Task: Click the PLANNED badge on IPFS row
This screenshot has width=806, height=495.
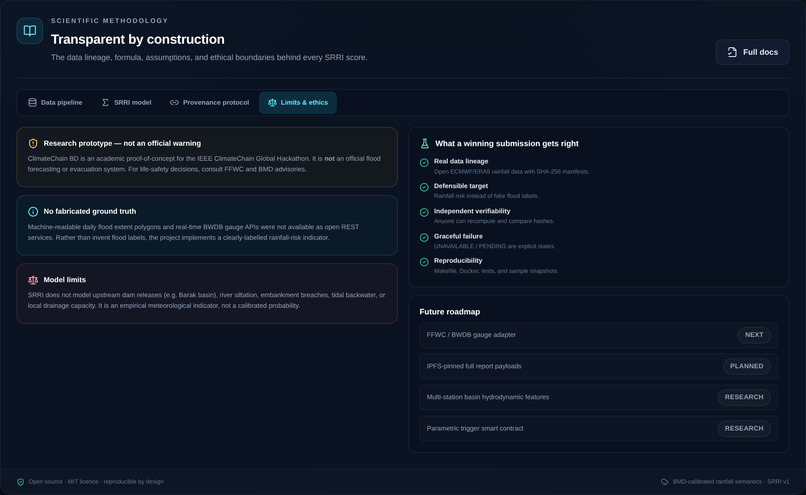Action: 747,366
